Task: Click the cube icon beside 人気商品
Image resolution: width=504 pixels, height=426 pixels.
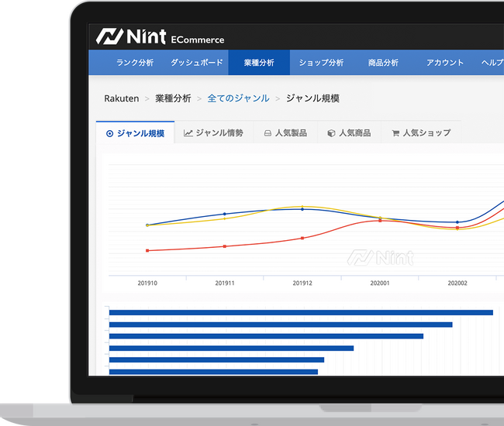Action: tap(331, 133)
